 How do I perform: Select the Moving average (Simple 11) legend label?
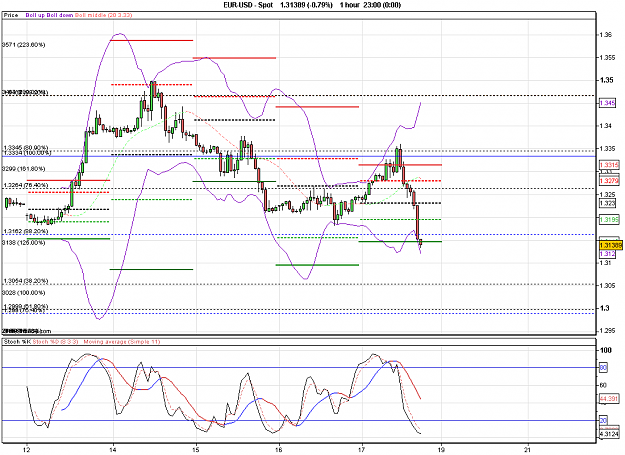pyautogui.click(x=122, y=341)
